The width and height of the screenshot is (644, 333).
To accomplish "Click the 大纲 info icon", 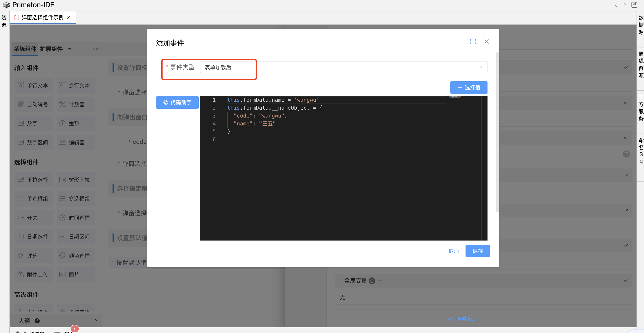I will [37, 320].
